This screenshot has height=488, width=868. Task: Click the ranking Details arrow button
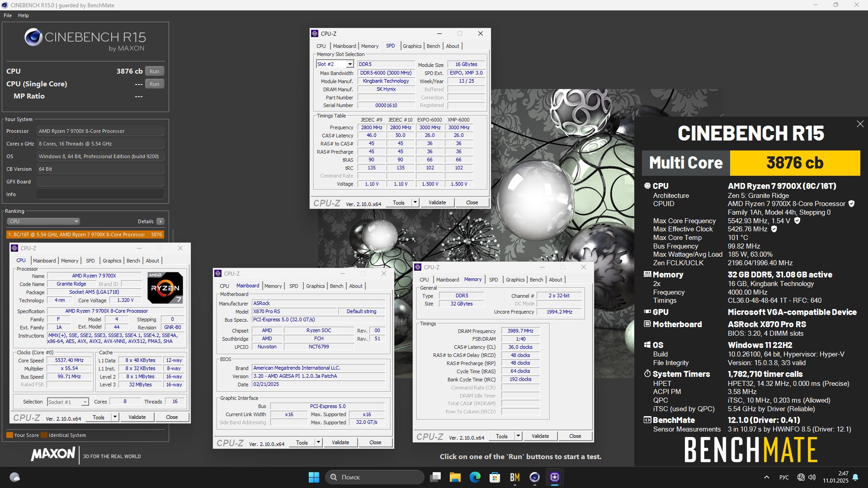[x=160, y=221]
